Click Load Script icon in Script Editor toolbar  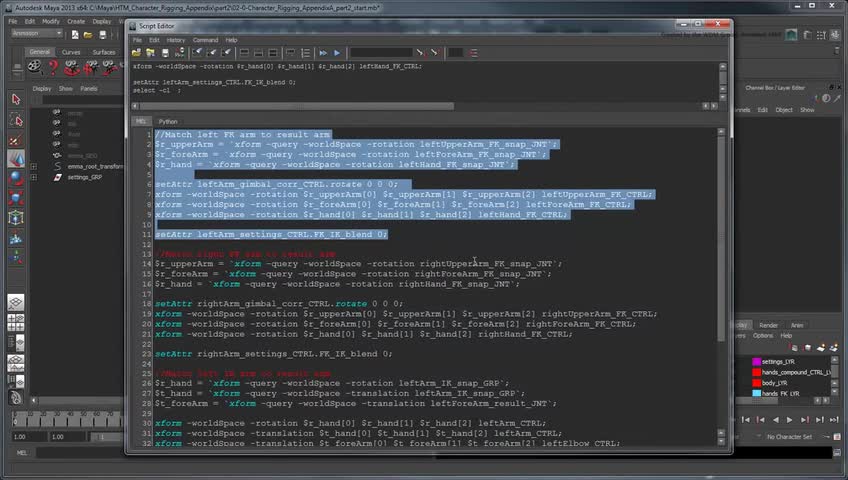pos(136,52)
